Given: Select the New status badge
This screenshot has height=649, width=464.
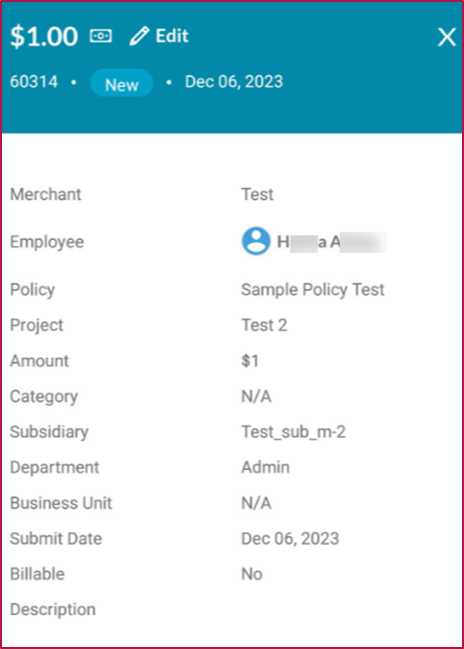Looking at the screenshot, I should (122, 83).
